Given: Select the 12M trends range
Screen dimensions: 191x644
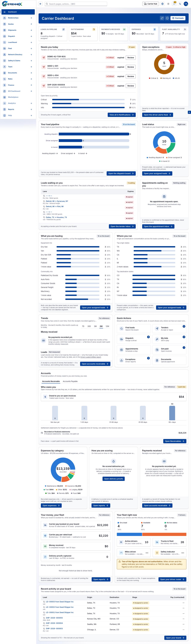Looking at the screenshot, I should point(107,326).
